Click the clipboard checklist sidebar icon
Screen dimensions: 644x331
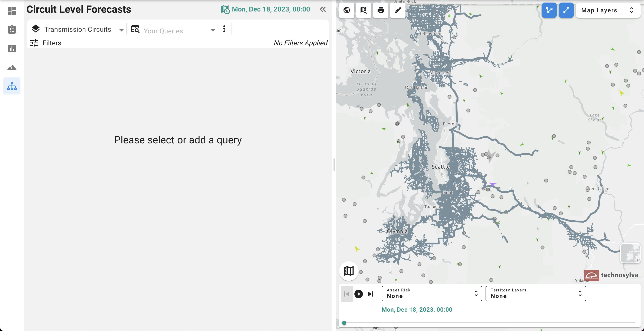tap(12, 30)
